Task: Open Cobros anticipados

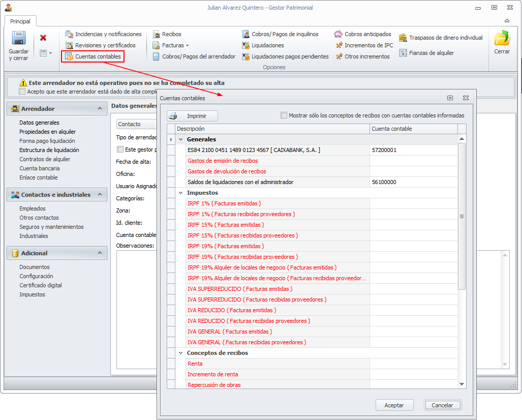Action: click(x=363, y=34)
